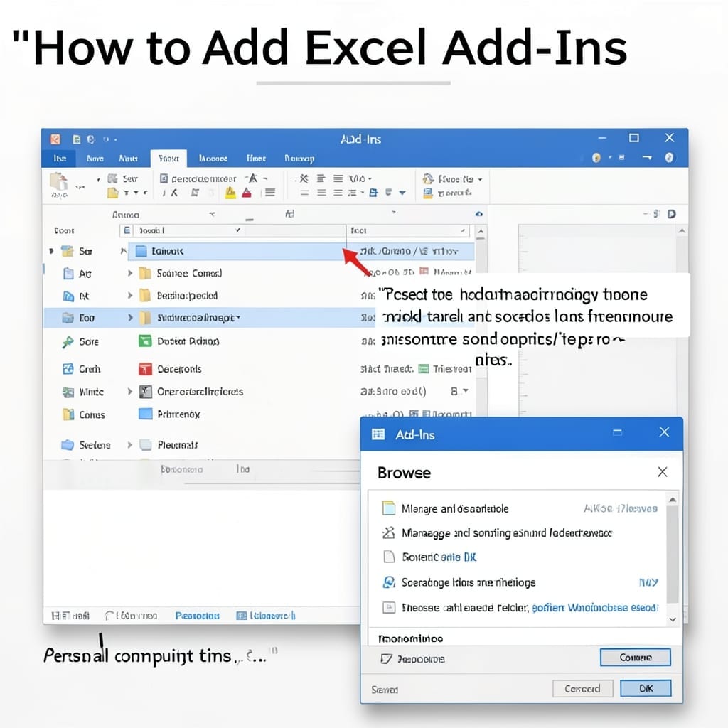This screenshot has height=728, width=728.
Task: Select 'Mlanare anl dsaarletiole' in Browse list
Action: pyautogui.click(x=519, y=508)
